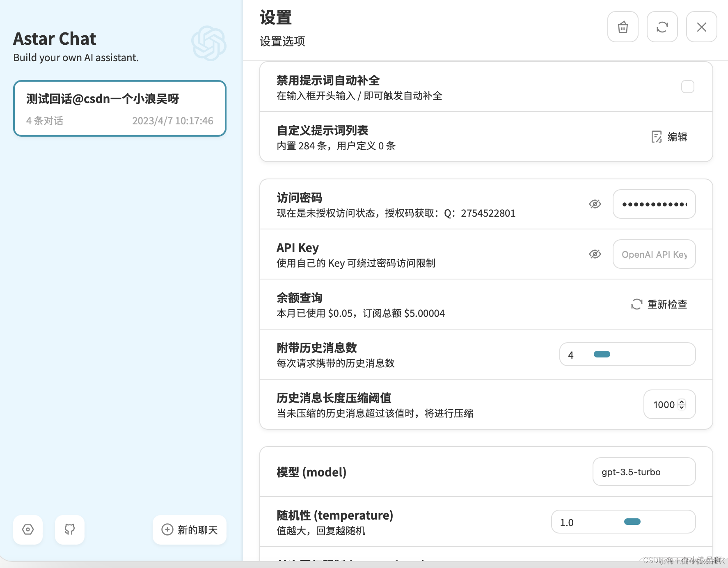Click the edit icon beside 自定义提示词列表
728x568 pixels.
click(657, 137)
